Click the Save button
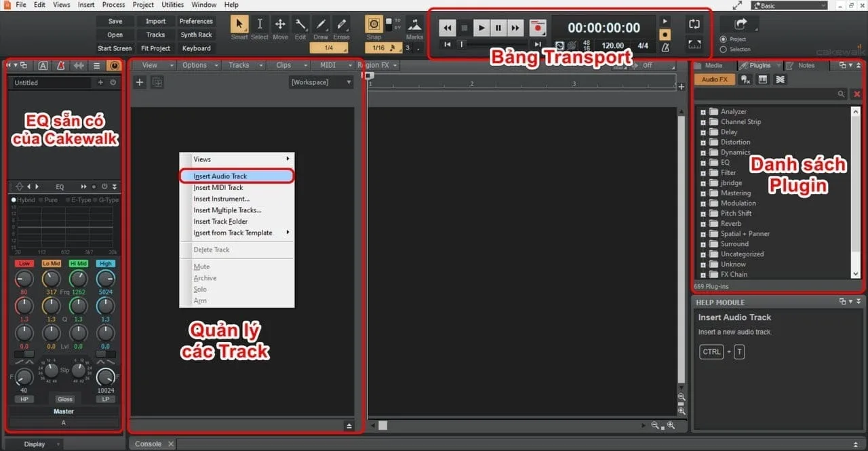 (x=115, y=21)
